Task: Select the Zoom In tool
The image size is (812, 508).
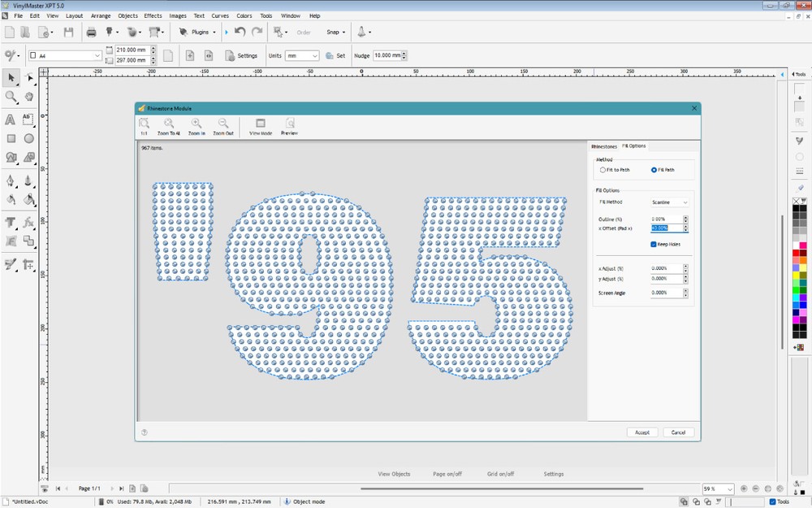Action: pos(196,124)
